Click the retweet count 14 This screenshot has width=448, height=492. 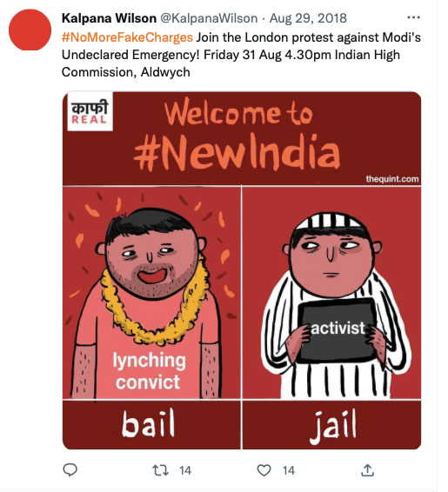point(185,470)
